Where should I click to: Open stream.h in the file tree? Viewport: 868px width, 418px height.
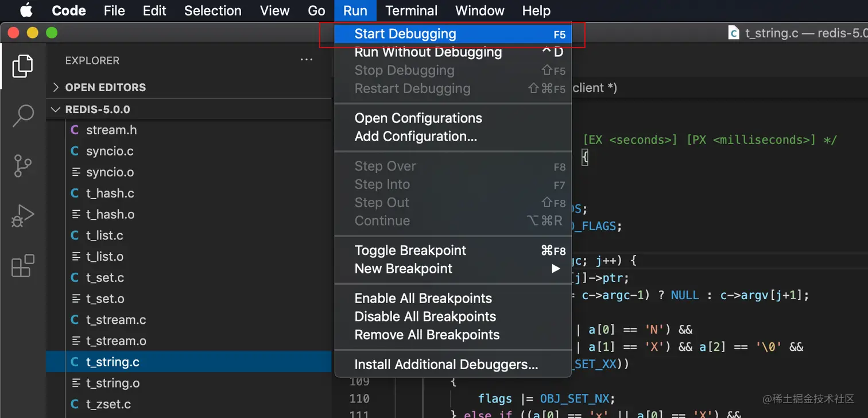tap(189, 130)
